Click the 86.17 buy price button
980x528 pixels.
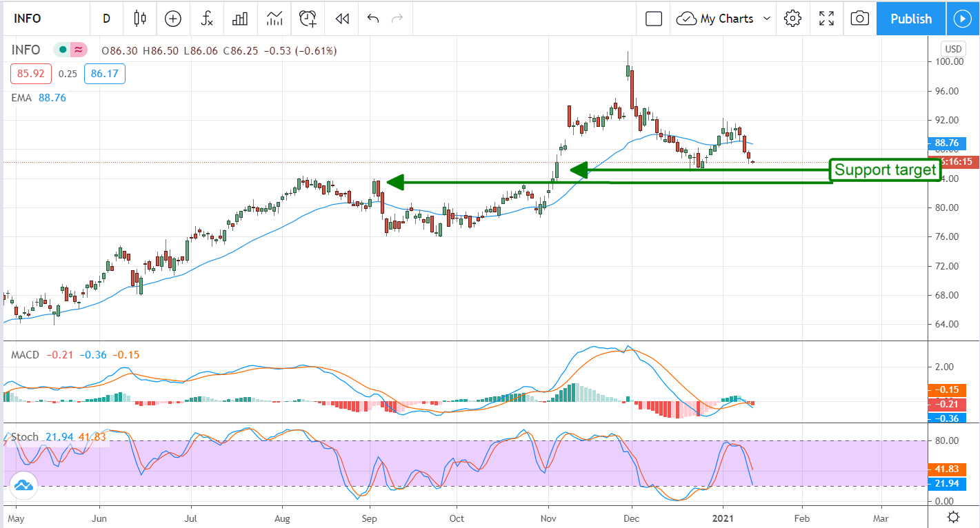click(x=104, y=74)
